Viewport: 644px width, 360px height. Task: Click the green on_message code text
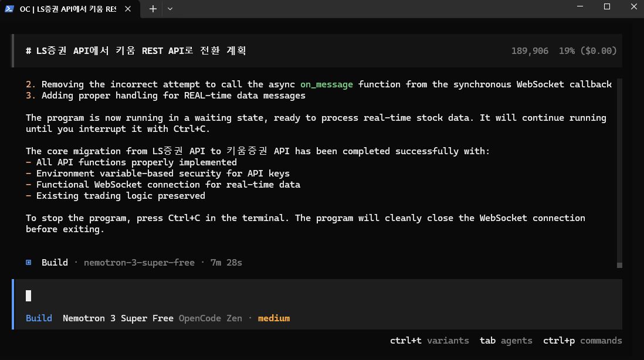pos(327,84)
